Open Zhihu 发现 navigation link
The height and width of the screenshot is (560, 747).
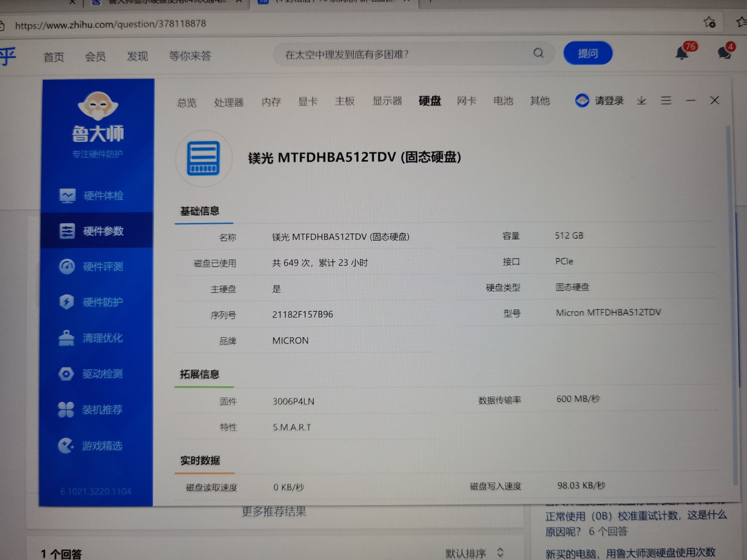[x=137, y=56]
